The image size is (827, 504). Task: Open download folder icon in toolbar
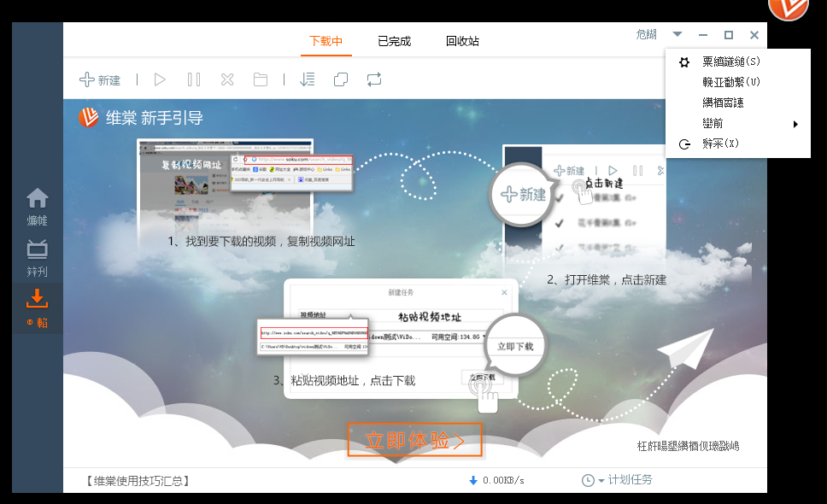coord(260,79)
